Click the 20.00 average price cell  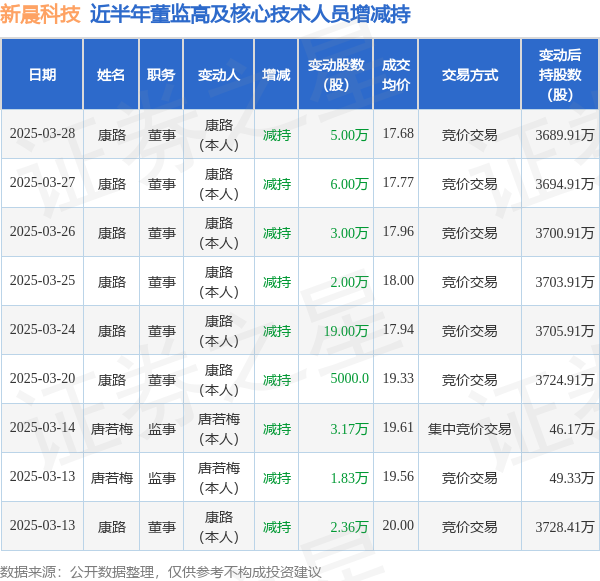click(x=398, y=526)
